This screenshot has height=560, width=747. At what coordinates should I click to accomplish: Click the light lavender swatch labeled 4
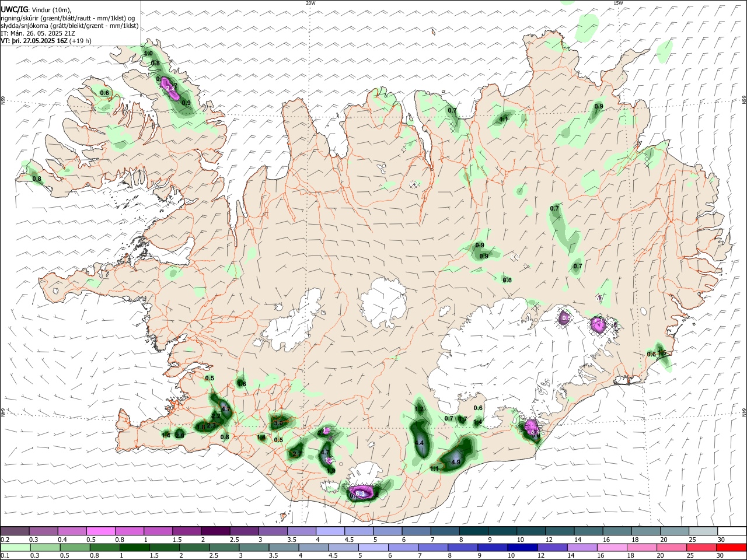click(330, 531)
